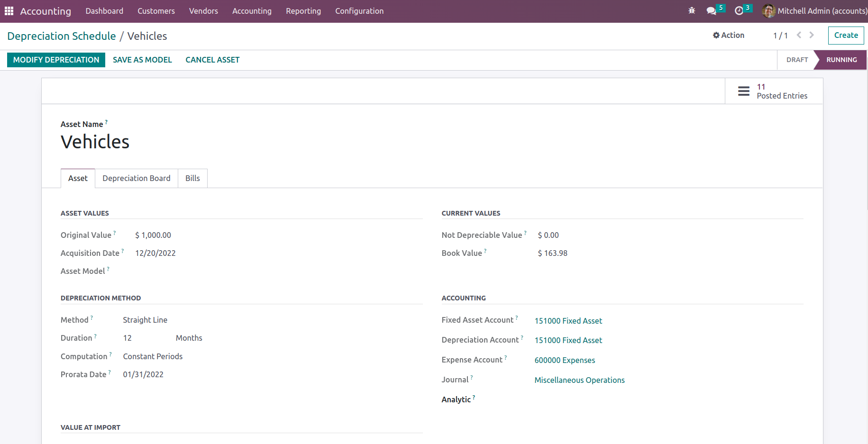Switch to the Bills tab
The width and height of the screenshot is (868, 444).
[x=192, y=178]
